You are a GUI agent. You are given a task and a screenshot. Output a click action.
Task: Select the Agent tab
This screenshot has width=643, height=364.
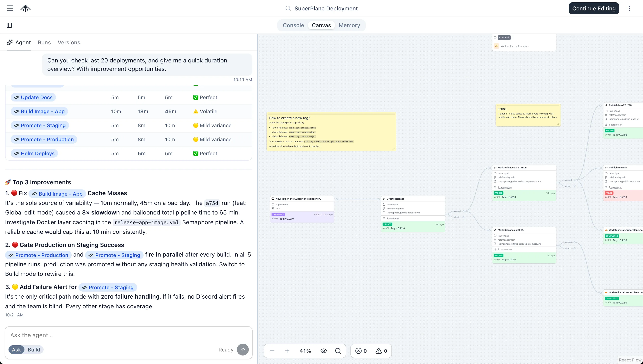pos(19,42)
